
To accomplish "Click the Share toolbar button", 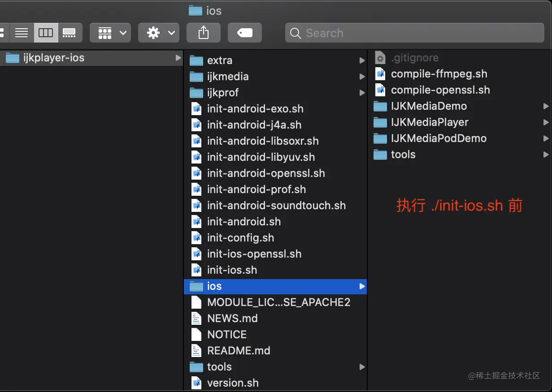I will (204, 33).
